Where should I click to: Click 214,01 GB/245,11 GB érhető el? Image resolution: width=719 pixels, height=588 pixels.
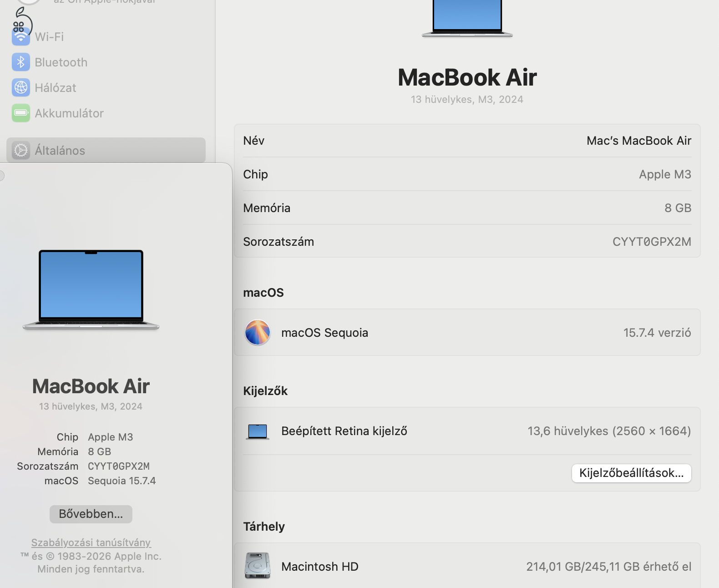point(609,567)
